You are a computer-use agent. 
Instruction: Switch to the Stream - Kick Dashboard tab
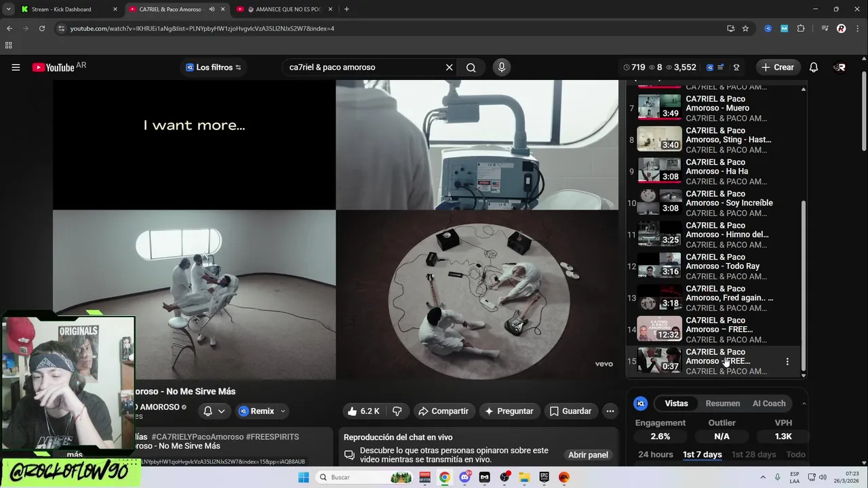coord(68,9)
